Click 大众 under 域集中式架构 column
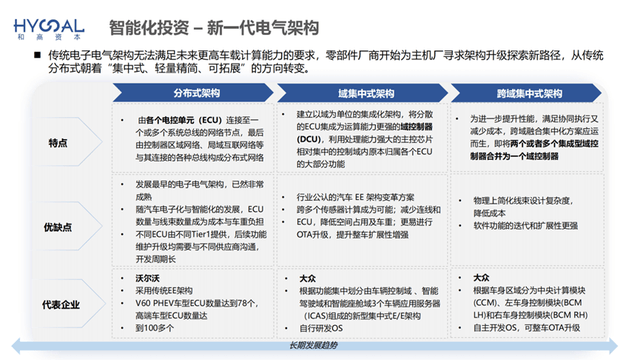640x360 pixels. click(307, 278)
